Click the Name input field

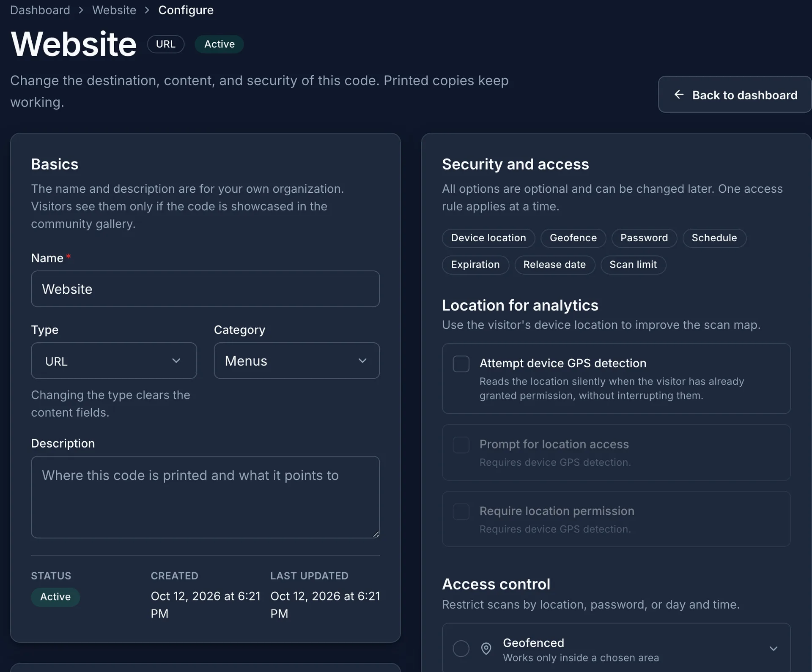(206, 289)
